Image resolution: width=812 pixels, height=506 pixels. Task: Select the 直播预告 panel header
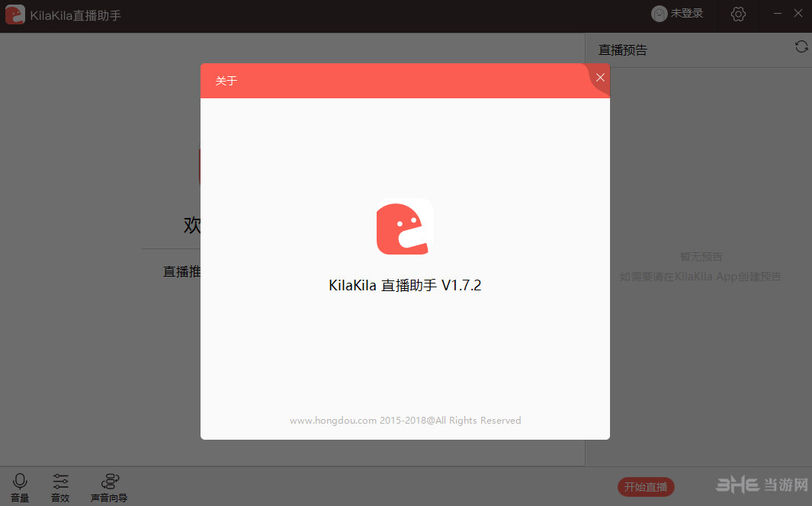(x=623, y=49)
